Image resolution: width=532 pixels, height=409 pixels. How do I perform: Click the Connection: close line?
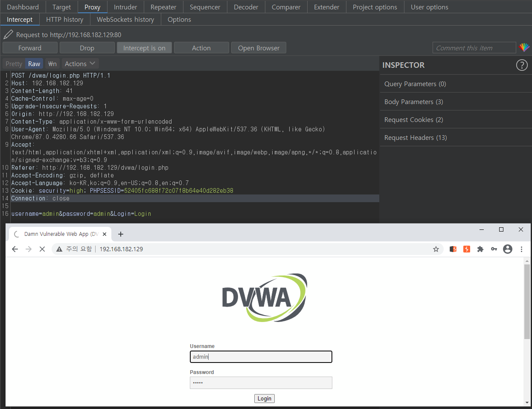tap(40, 198)
